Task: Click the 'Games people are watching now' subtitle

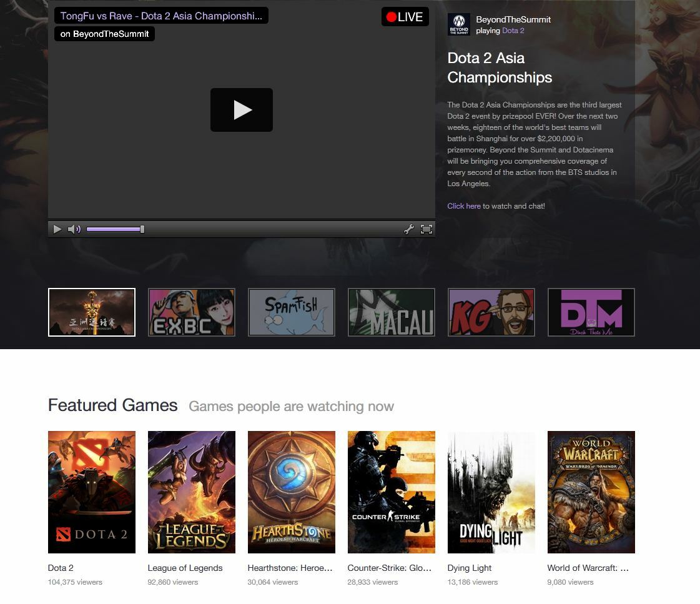Action: click(292, 407)
